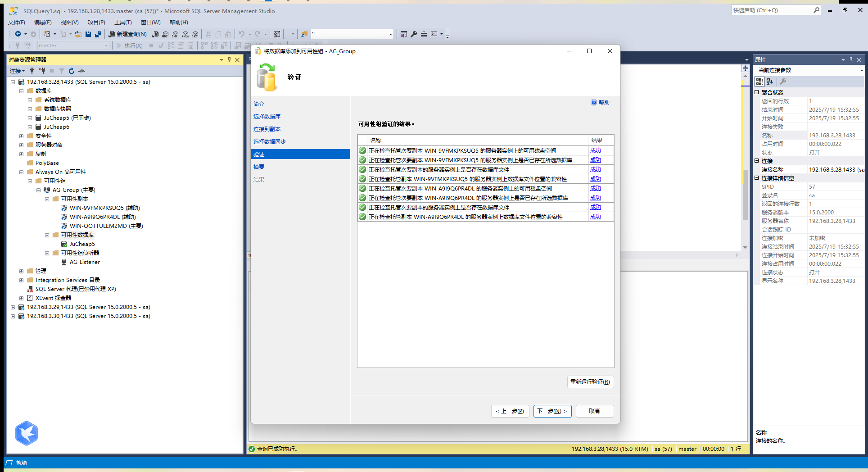The image size is (868, 472).
Task: Click the Open File folder icon
Action: [78, 34]
